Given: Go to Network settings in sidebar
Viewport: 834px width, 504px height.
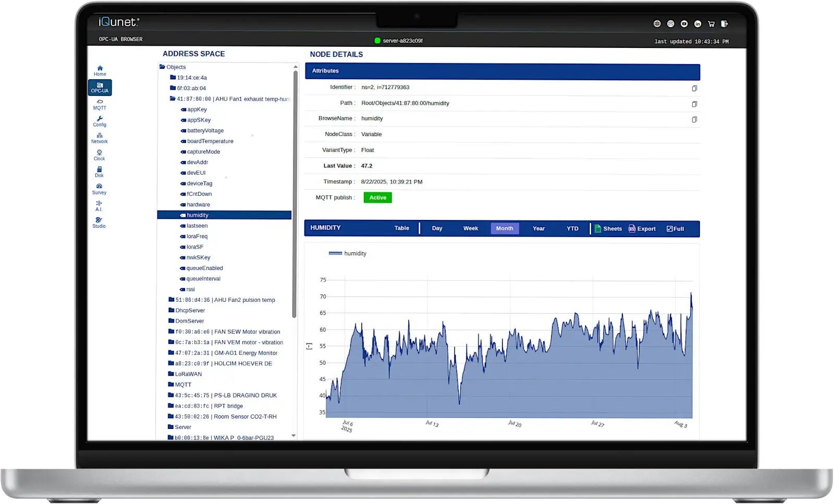Looking at the screenshot, I should click(99, 138).
